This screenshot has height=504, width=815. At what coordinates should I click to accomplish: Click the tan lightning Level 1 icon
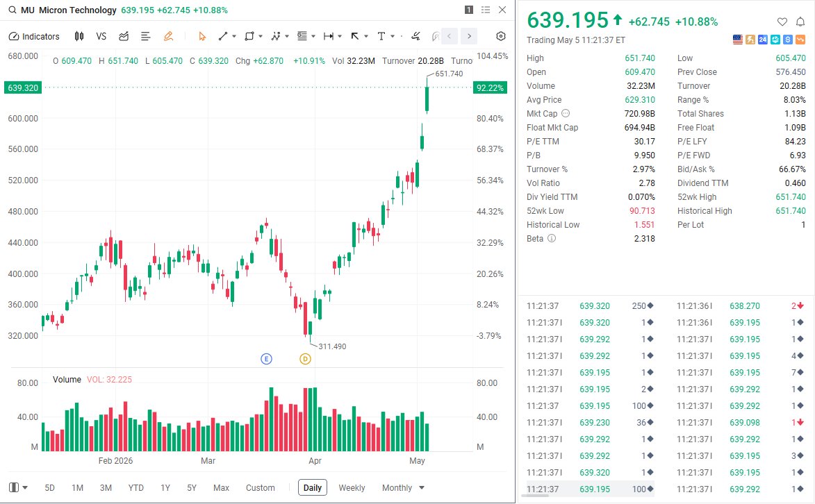tap(750, 40)
